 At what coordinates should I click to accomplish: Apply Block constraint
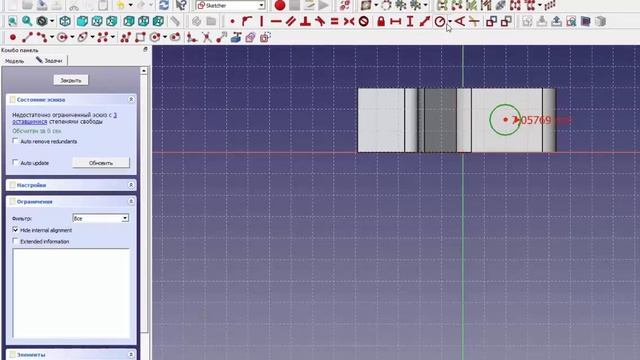coord(364,21)
